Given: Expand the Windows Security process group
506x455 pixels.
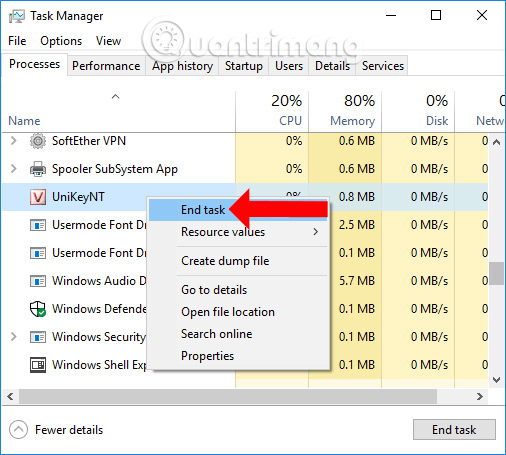Looking at the screenshot, I should coord(13,337).
